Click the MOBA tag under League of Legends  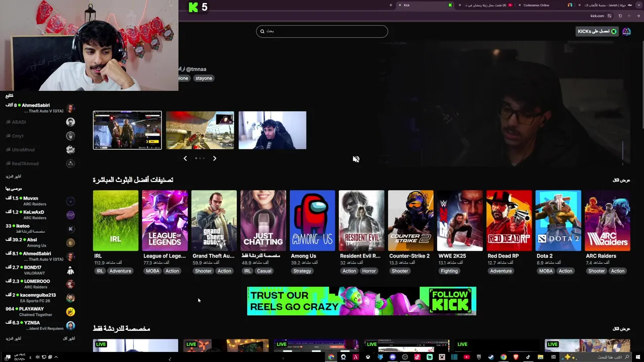point(152,271)
